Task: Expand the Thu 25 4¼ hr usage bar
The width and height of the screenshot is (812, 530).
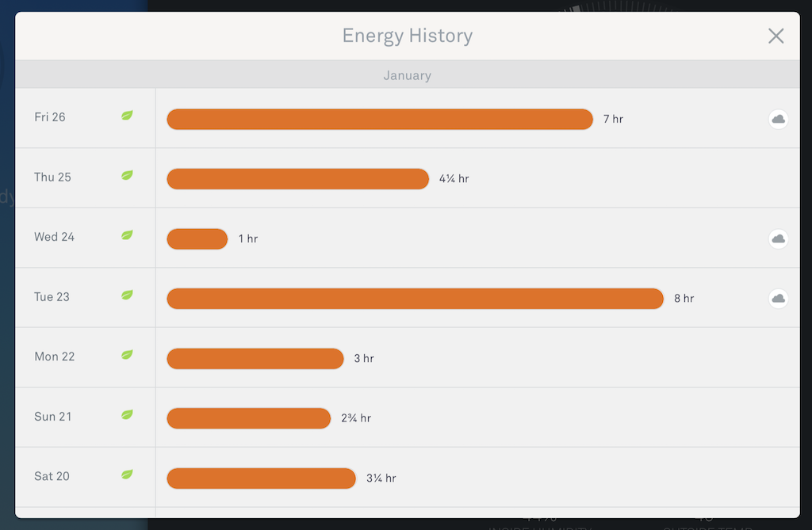Action: (298, 179)
